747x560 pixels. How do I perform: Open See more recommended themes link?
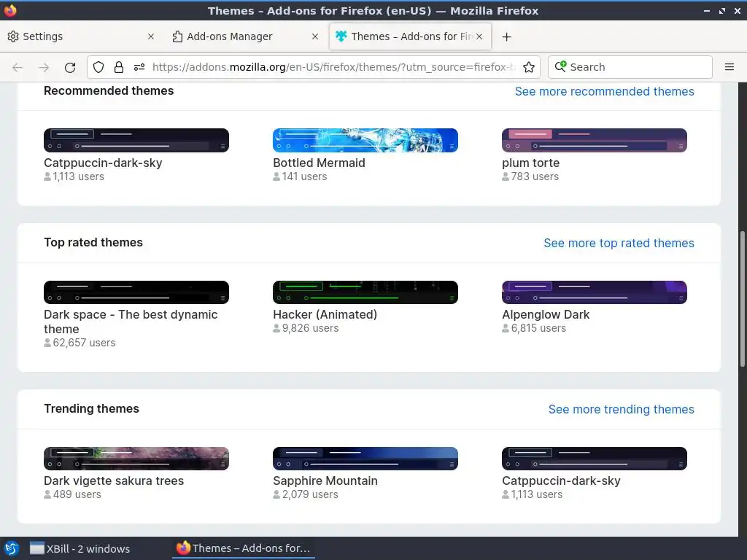click(x=604, y=91)
